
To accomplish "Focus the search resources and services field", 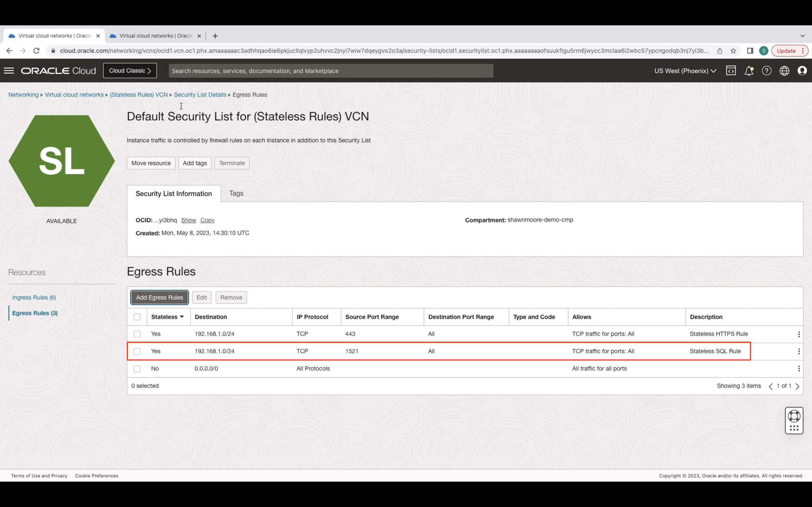I will point(330,71).
